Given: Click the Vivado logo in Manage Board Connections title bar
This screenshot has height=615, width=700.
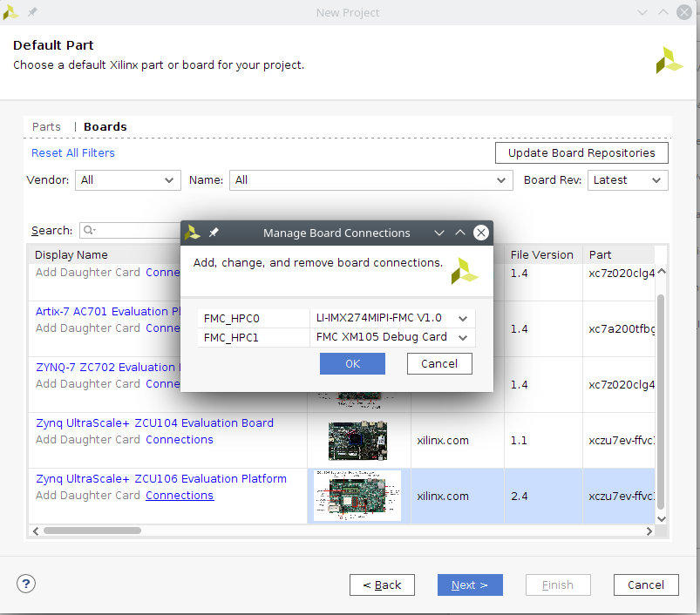Looking at the screenshot, I should (x=193, y=233).
